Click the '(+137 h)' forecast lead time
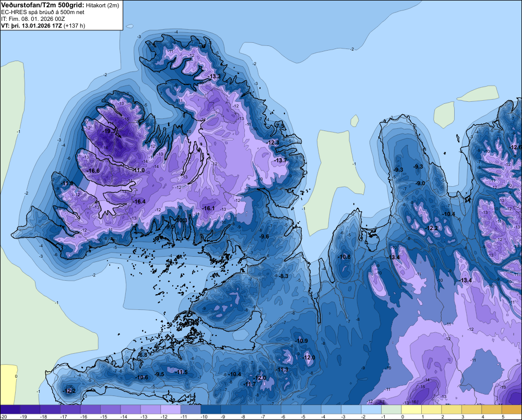This screenshot has width=522, height=420. point(74,26)
